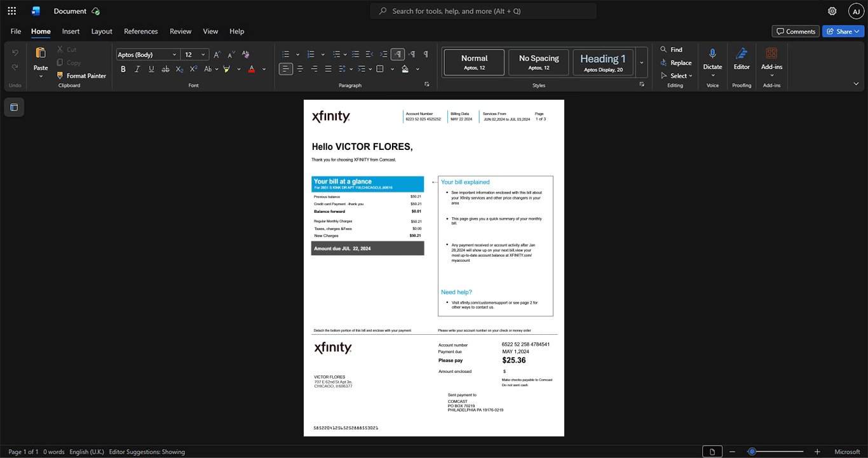Viewport: 868px width, 458px height.
Task: Toggle left alignment
Action: pyautogui.click(x=286, y=69)
